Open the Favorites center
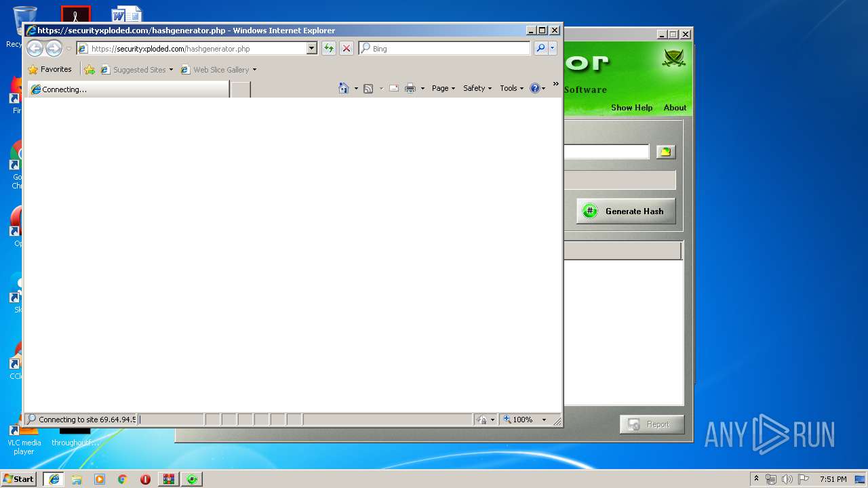The height and width of the screenshot is (488, 868). point(50,69)
